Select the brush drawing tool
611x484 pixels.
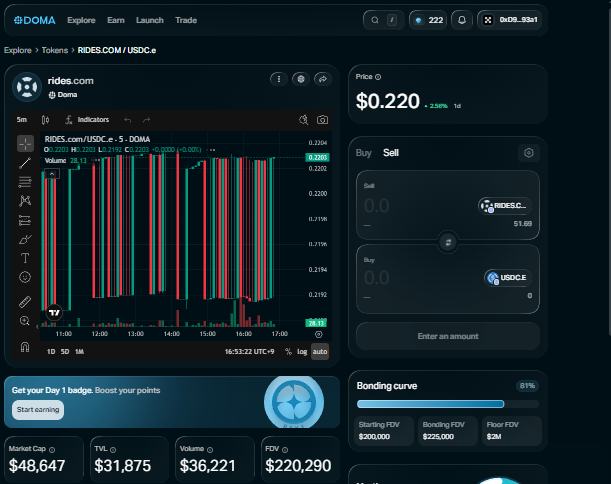(x=25, y=239)
